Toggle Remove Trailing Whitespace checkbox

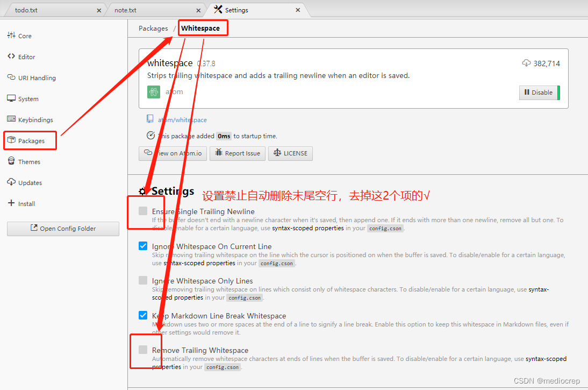(x=143, y=350)
